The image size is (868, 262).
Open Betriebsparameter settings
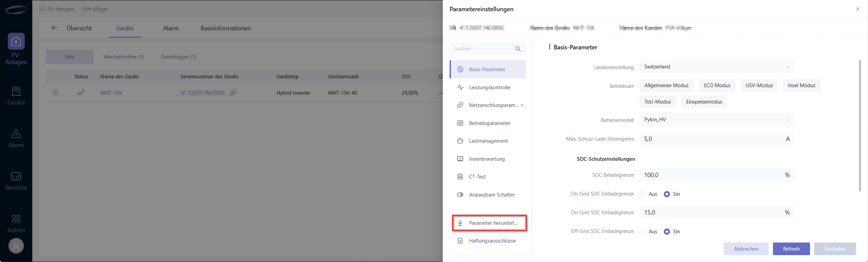point(488,123)
